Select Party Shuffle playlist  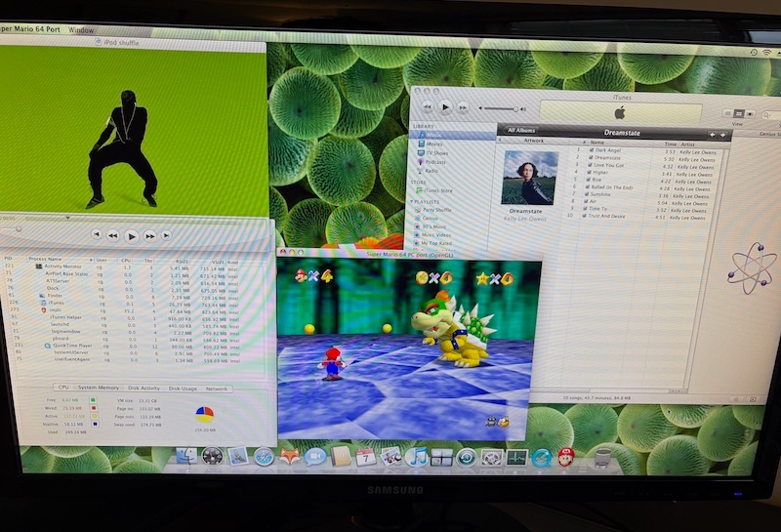click(x=433, y=210)
